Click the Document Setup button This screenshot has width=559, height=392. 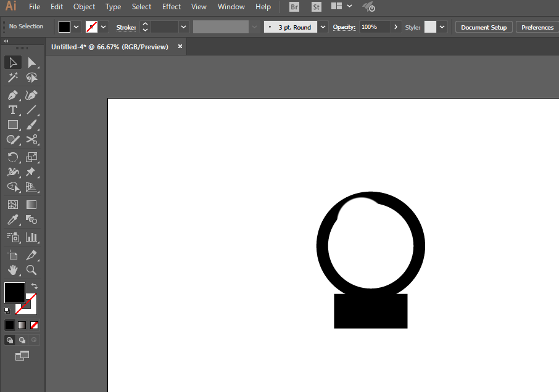484,27
